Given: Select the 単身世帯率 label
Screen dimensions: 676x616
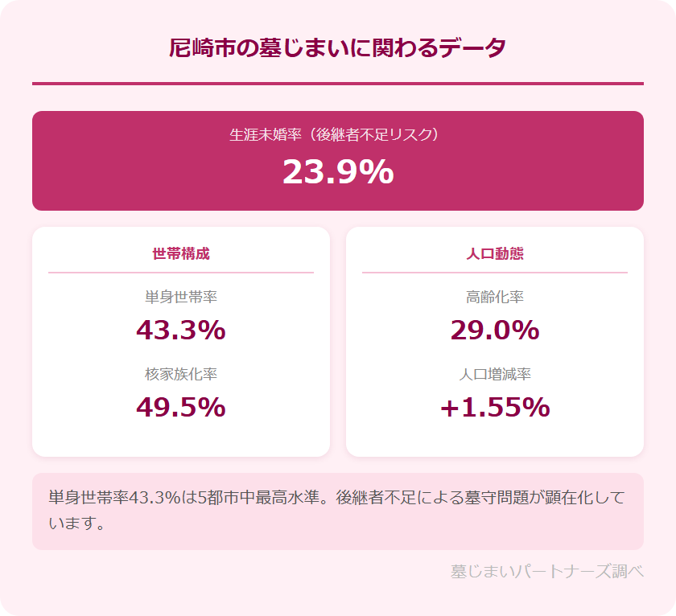Looking at the screenshot, I should coord(181,298).
